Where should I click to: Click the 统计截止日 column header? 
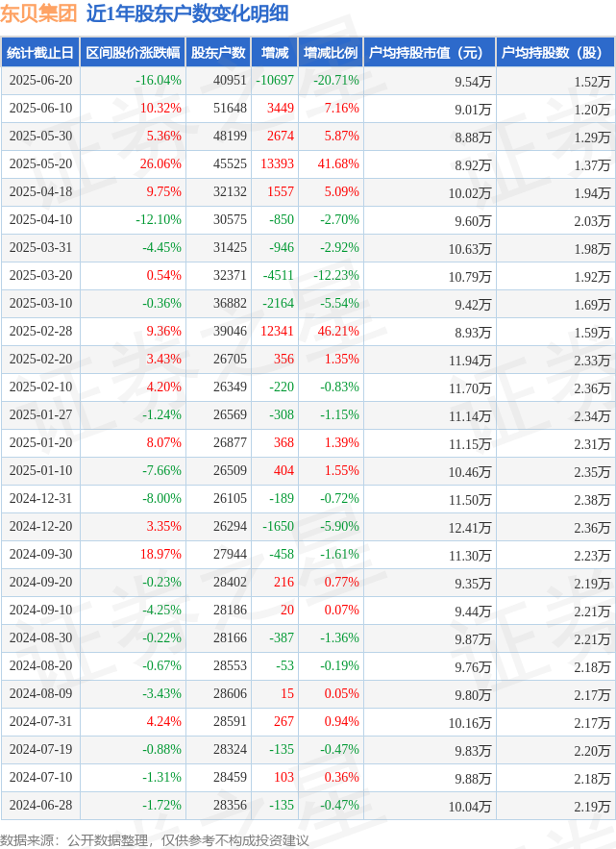pyautogui.click(x=40, y=53)
